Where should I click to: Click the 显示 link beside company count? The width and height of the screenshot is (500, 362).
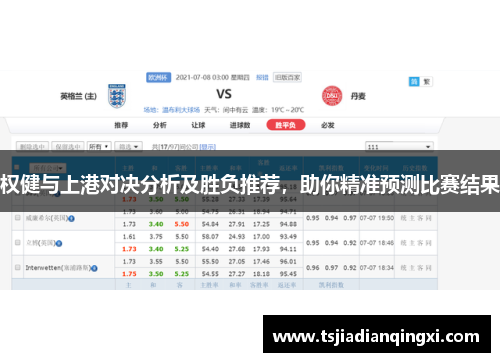(x=207, y=147)
